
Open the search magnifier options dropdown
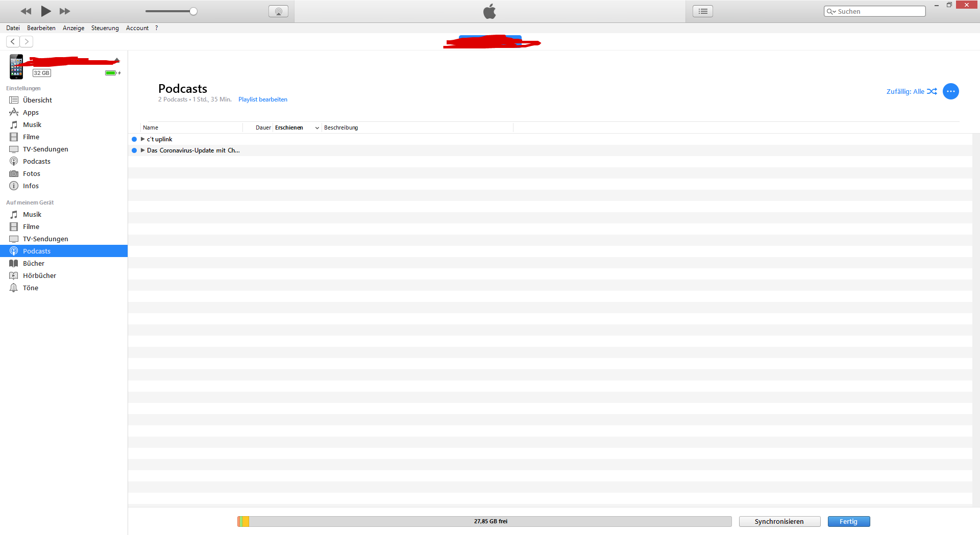tap(831, 11)
